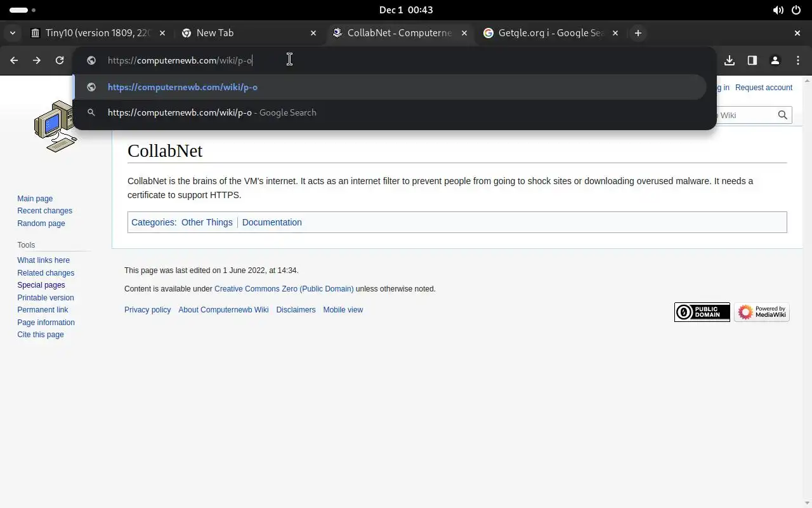Open Permanent link
This screenshot has width=812, height=508.
point(43,310)
